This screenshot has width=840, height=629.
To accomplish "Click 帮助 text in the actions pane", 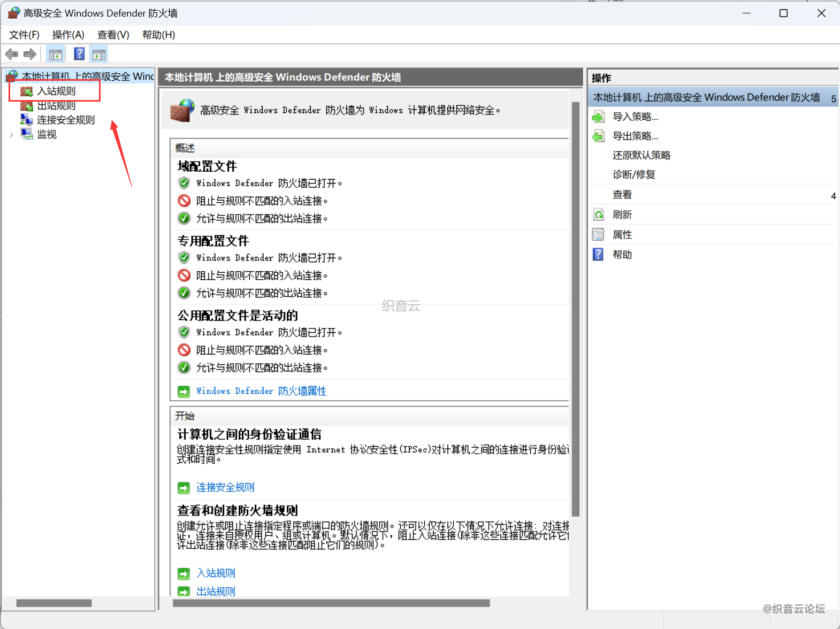I will [622, 255].
